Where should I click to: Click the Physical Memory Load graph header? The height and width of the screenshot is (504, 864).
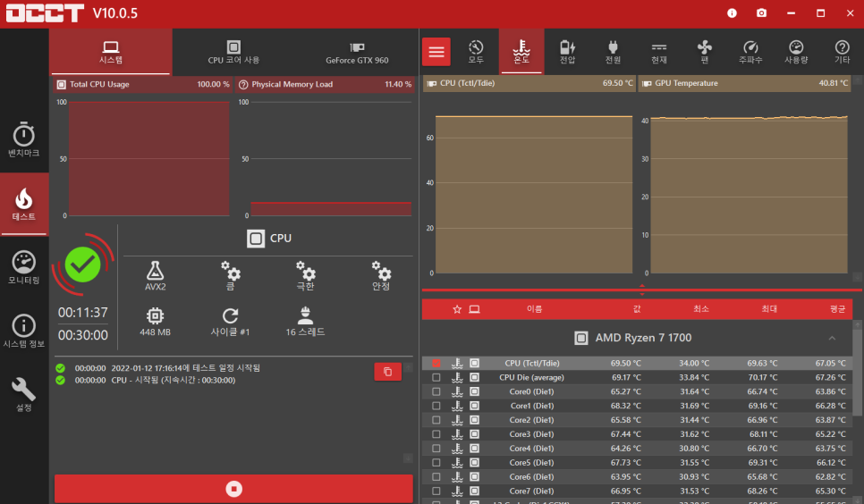[x=325, y=84]
